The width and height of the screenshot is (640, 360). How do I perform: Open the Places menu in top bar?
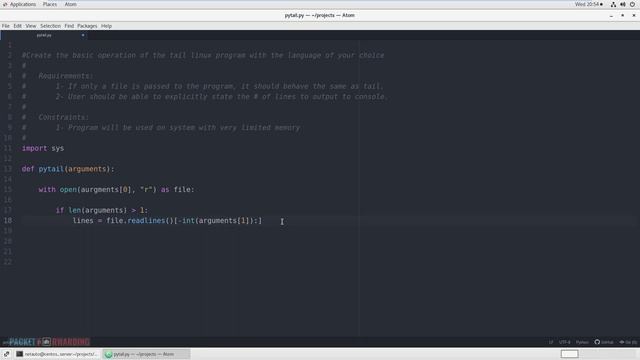point(50,4)
